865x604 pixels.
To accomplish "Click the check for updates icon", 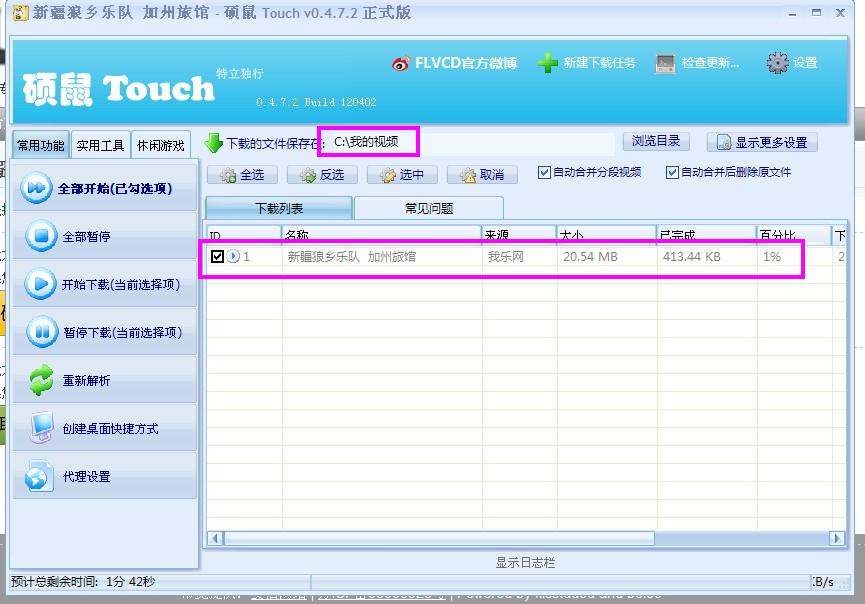I will (665, 63).
